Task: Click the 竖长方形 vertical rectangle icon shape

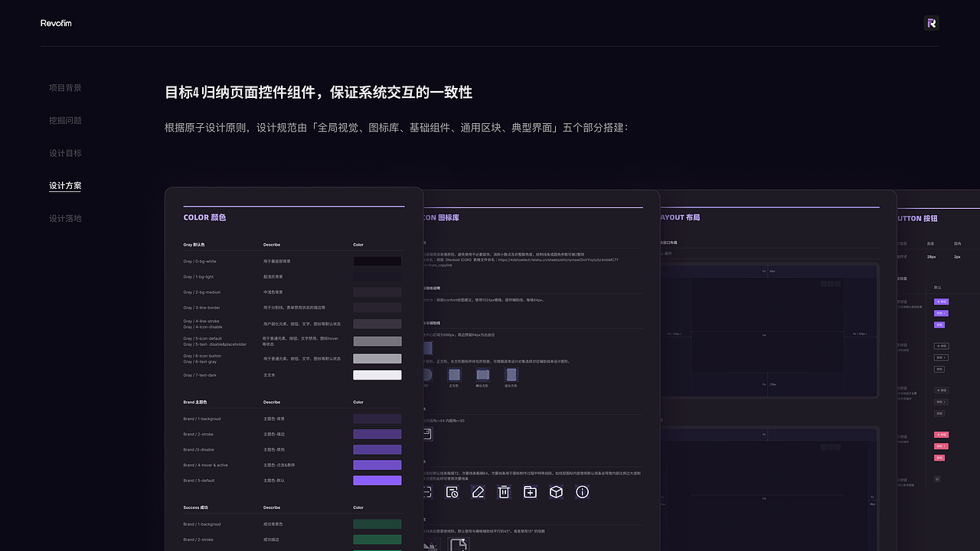Action: point(511,375)
